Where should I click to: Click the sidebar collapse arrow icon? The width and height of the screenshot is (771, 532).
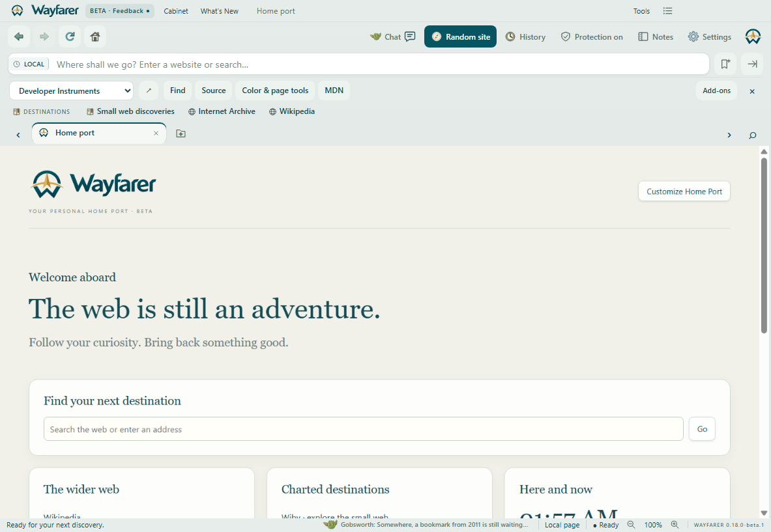tap(752, 64)
